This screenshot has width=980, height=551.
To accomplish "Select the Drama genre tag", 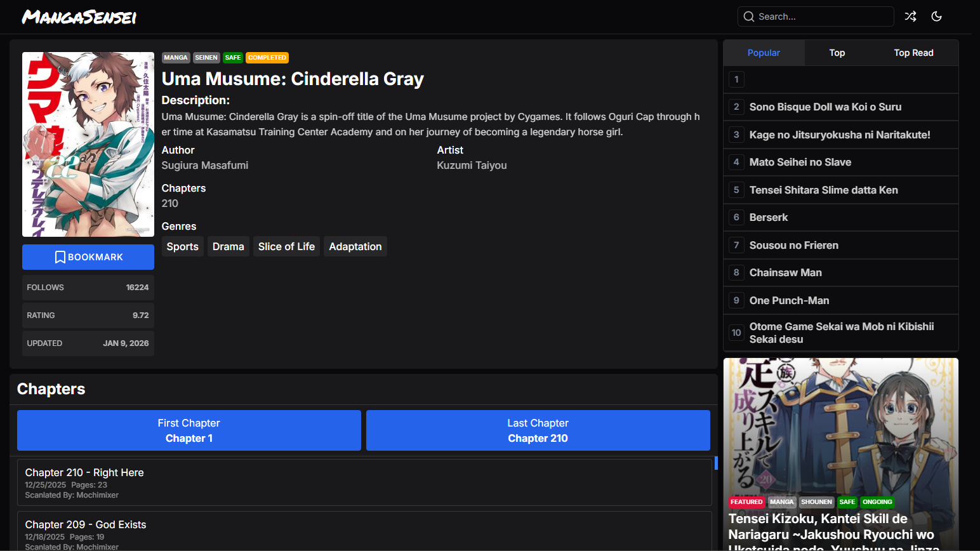I will click(228, 246).
